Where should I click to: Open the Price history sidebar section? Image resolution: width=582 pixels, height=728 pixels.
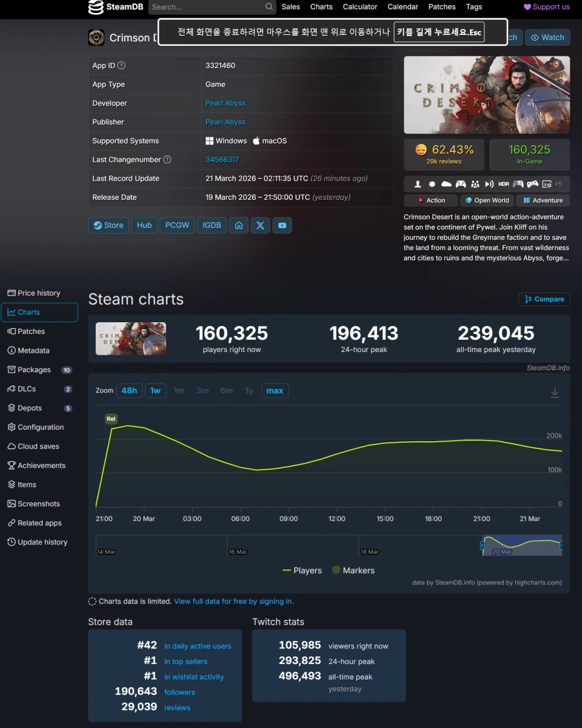[39, 293]
